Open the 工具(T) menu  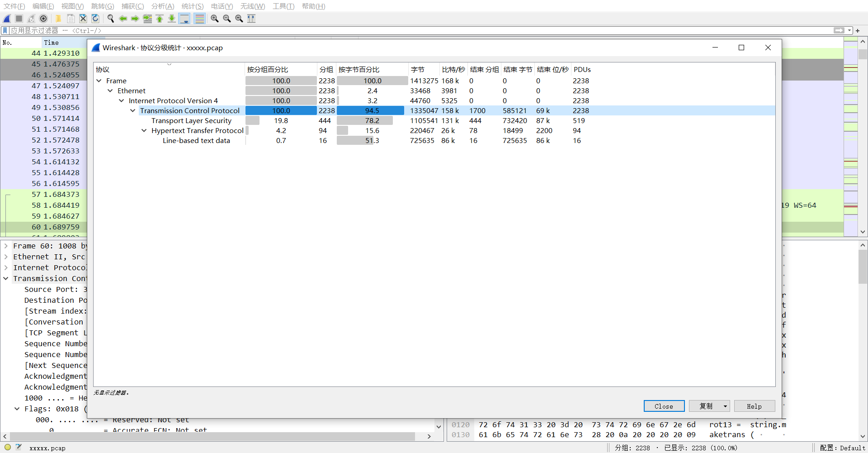pos(283,6)
